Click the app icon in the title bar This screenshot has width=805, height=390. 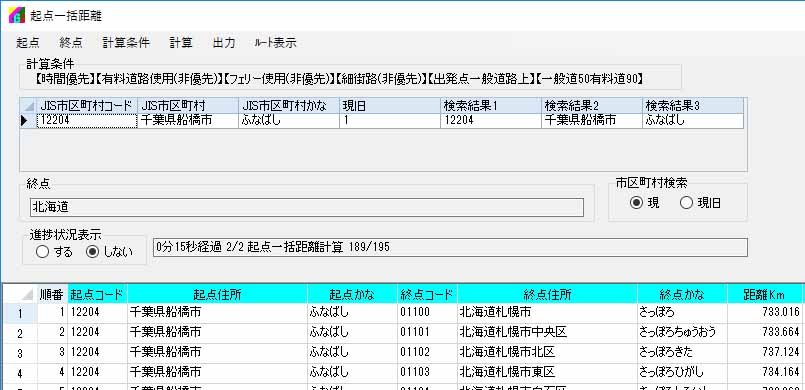[16, 15]
